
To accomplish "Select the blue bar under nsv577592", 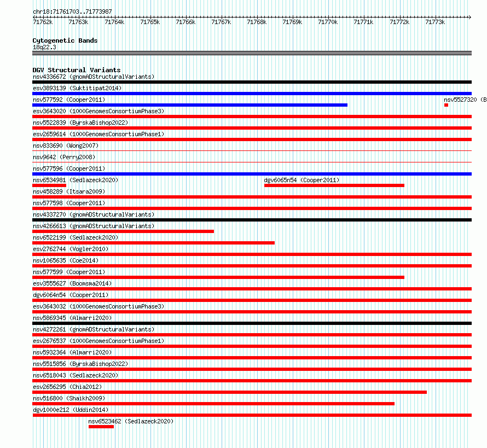I will coord(190,105).
